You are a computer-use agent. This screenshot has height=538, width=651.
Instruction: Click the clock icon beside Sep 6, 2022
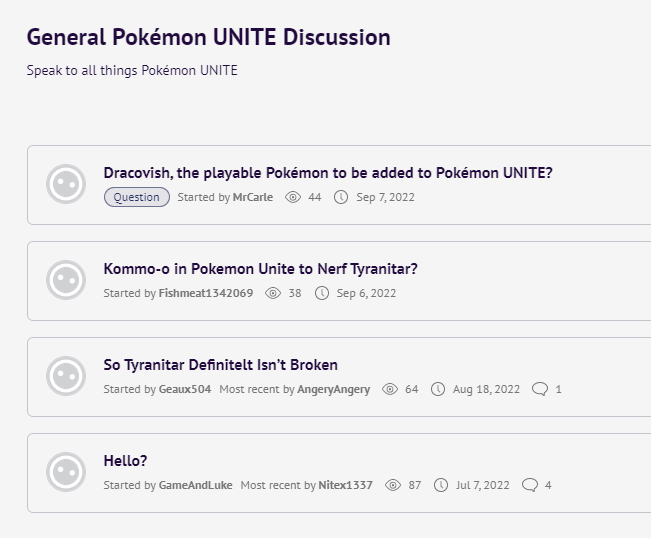(322, 293)
